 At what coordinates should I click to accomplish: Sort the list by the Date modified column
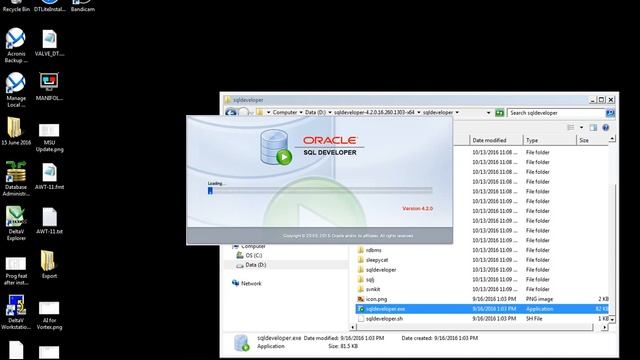pos(496,140)
